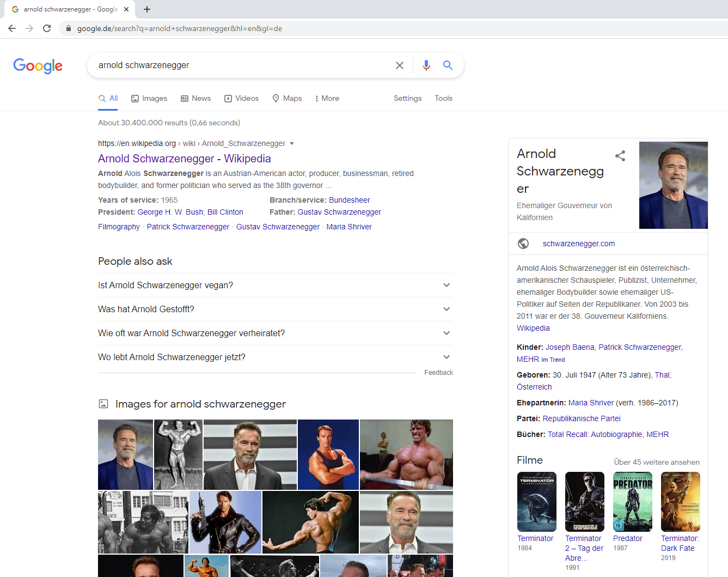This screenshot has height=577, width=728.
Task: Open blue tank top crossed arms image
Action: pyautogui.click(x=328, y=454)
